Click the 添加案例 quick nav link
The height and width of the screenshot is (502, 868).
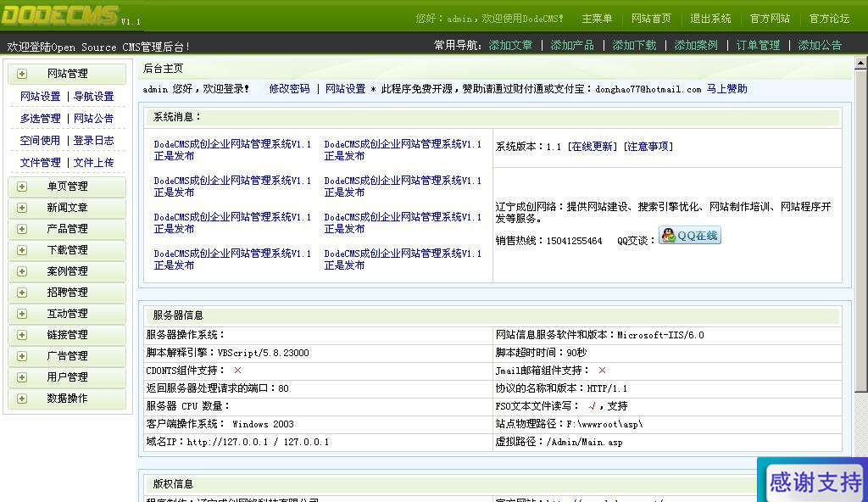click(x=696, y=45)
